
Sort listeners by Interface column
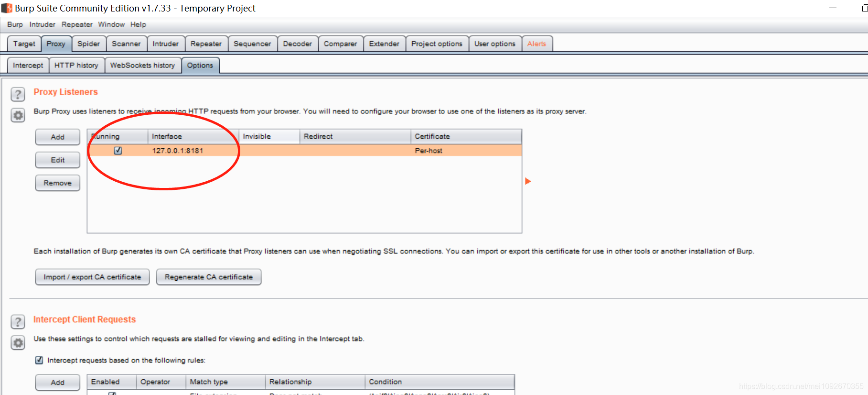pos(193,136)
